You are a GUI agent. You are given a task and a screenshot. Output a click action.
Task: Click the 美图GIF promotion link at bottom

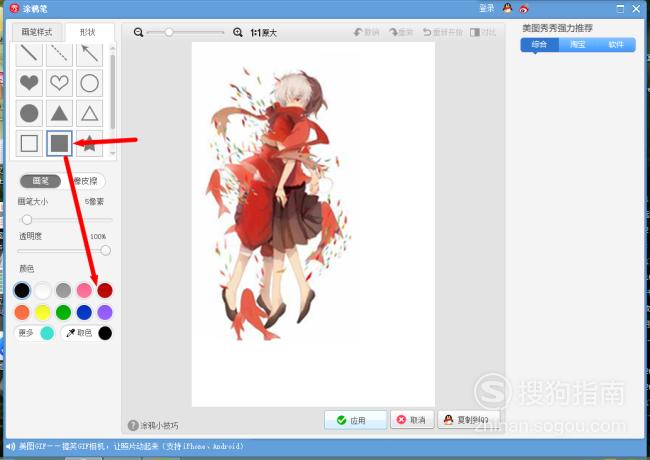coord(131,446)
